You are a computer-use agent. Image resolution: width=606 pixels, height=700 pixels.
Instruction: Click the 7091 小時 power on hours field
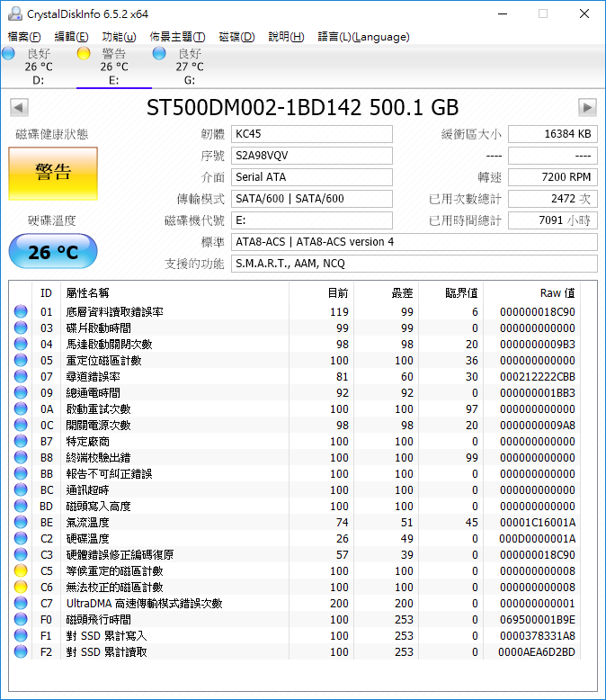(x=553, y=220)
